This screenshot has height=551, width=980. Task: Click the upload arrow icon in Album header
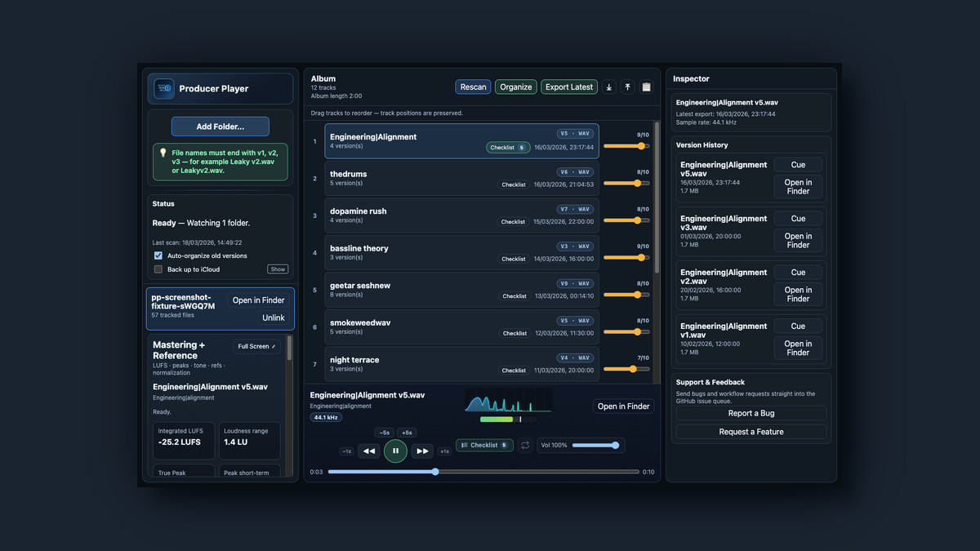pos(628,87)
